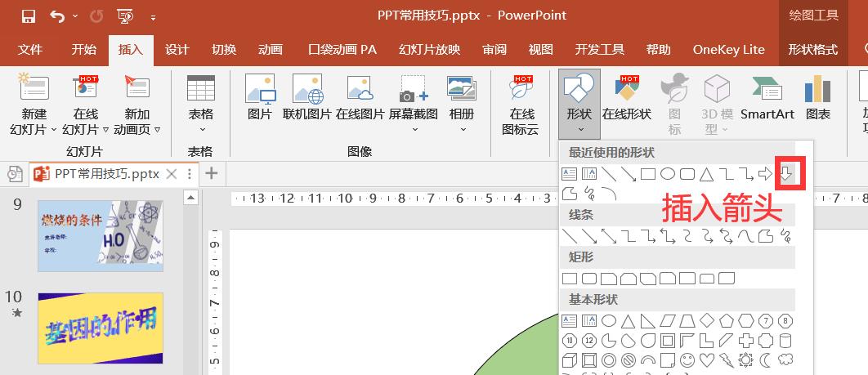Switch to 形状格式 tab
Viewport: 868px width, 375px height.
tap(812, 49)
